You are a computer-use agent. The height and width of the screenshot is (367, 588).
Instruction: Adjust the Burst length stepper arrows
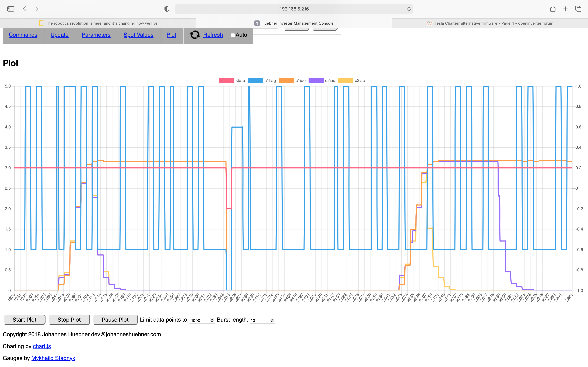pyautogui.click(x=272, y=320)
